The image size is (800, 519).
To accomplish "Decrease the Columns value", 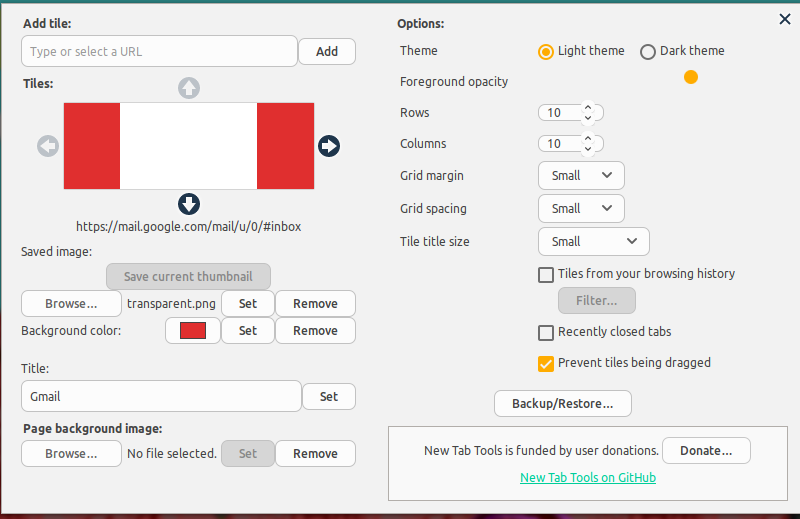I will point(588,149).
